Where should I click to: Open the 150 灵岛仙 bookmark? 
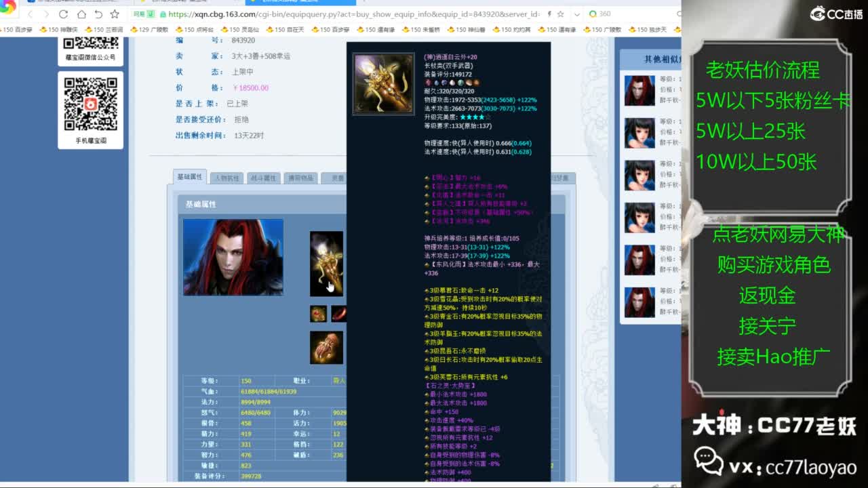(240, 30)
